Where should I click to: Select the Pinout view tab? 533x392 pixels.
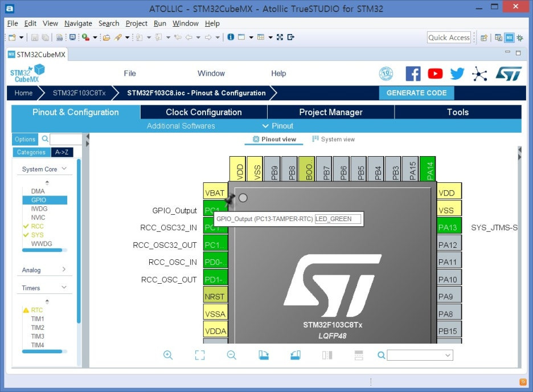click(x=274, y=139)
